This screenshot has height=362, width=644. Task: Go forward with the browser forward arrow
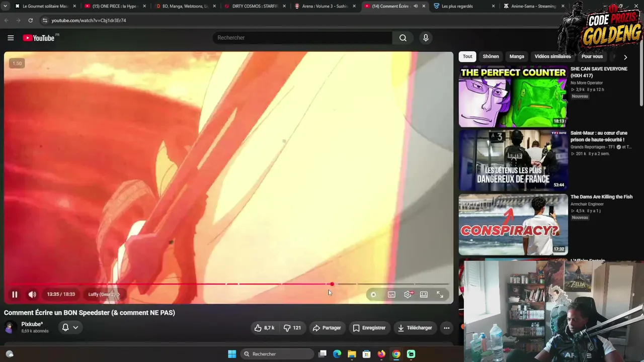click(18, 21)
